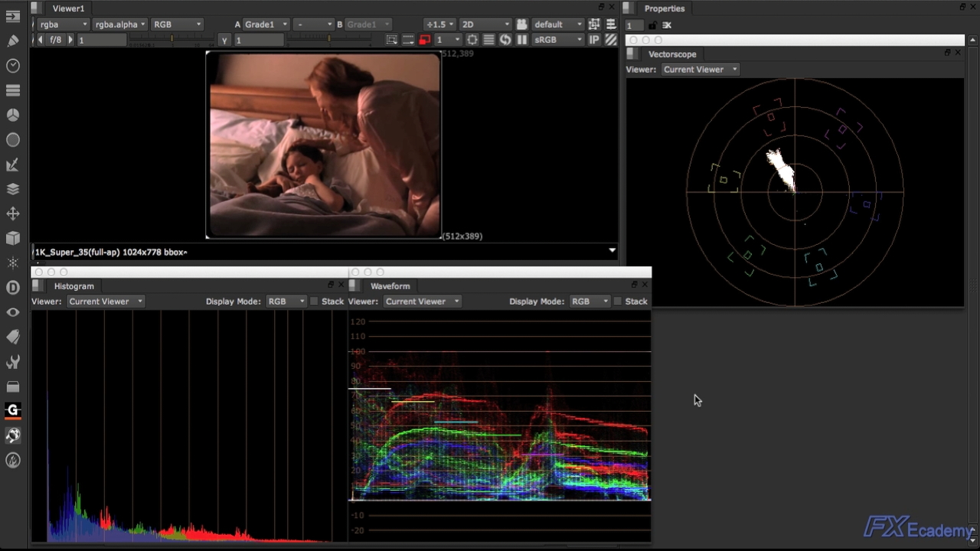Viewport: 980px width, 551px height.
Task: Open the globe plugin icon in the toolbar
Action: tap(13, 435)
